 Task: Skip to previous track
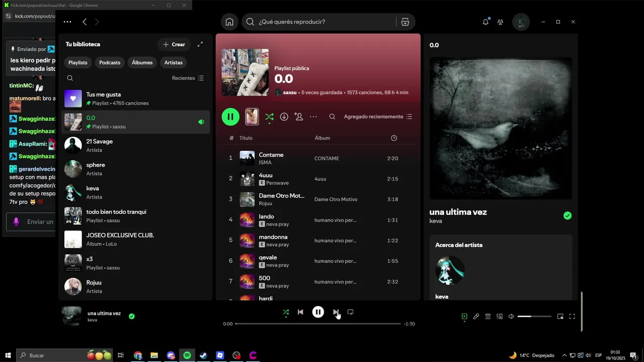click(300, 312)
